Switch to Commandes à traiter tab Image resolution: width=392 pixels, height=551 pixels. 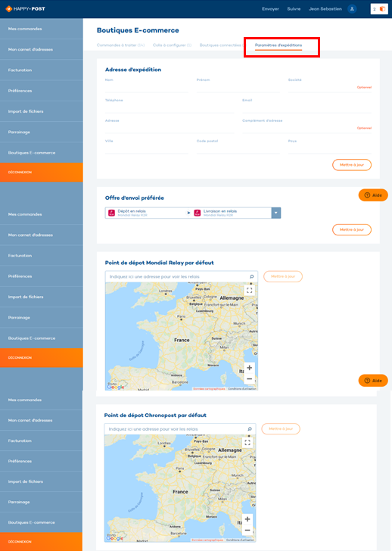[x=120, y=45]
